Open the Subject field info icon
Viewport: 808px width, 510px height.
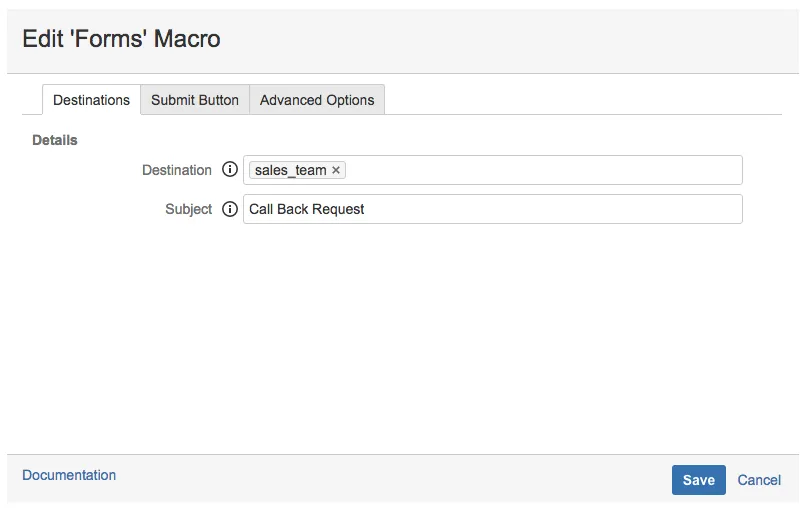[230, 209]
